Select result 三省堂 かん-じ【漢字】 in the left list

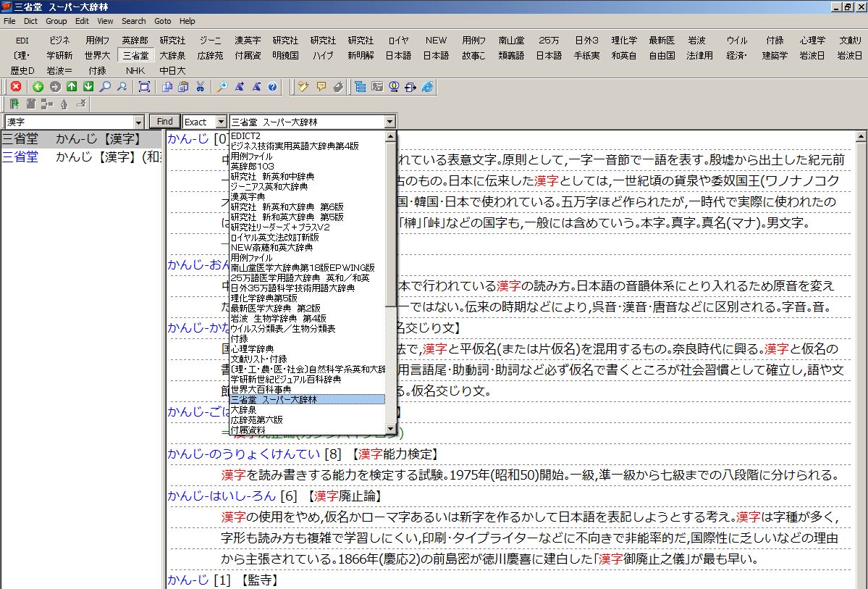coord(81,138)
